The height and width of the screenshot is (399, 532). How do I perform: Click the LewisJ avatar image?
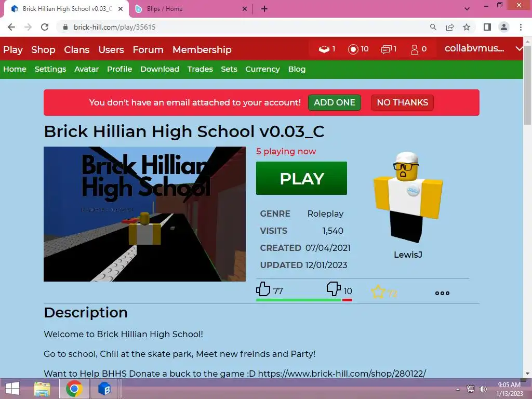(x=408, y=197)
